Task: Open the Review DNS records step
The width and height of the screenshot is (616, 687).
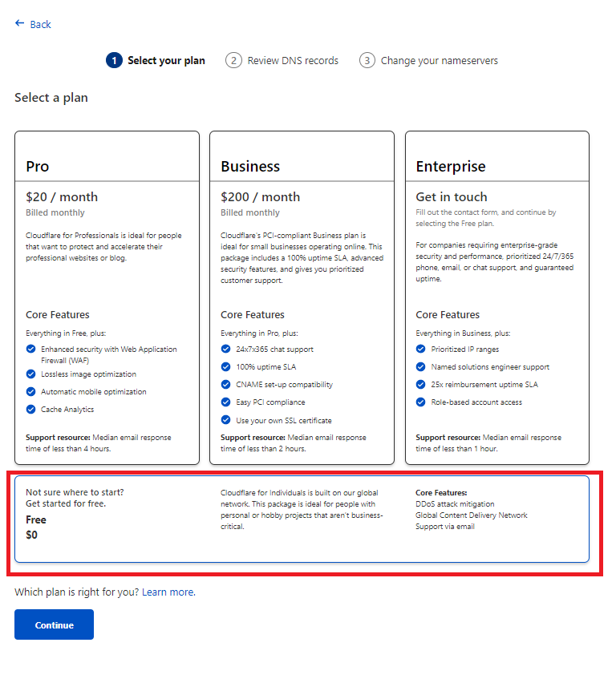Action: coord(293,61)
